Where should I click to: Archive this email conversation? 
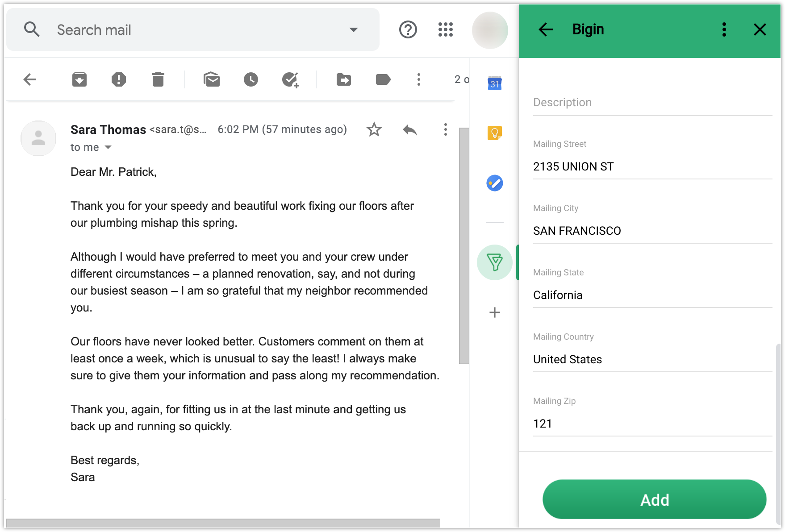click(79, 79)
